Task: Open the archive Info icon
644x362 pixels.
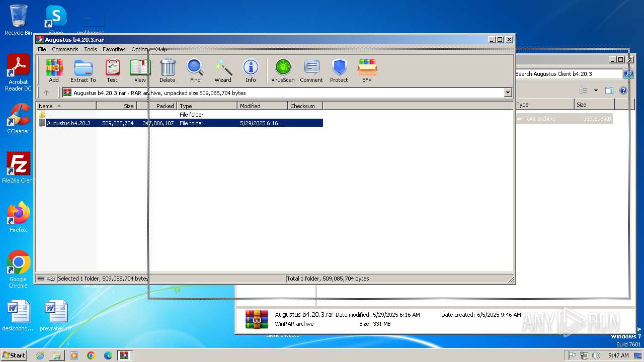Action: coord(251,70)
